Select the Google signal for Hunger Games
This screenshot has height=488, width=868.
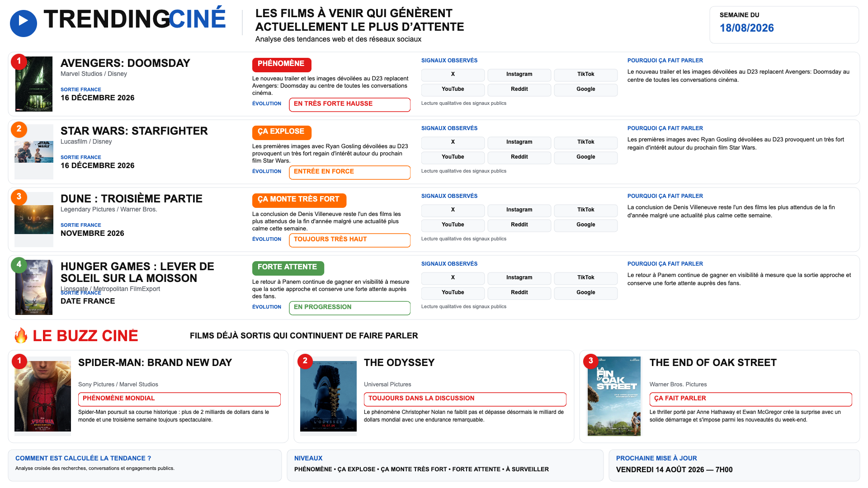(x=586, y=293)
